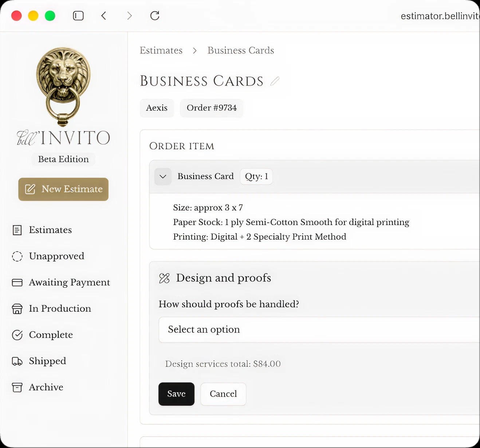This screenshot has width=480, height=448.
Task: Click the Design and proofs icon
Action: (x=164, y=278)
